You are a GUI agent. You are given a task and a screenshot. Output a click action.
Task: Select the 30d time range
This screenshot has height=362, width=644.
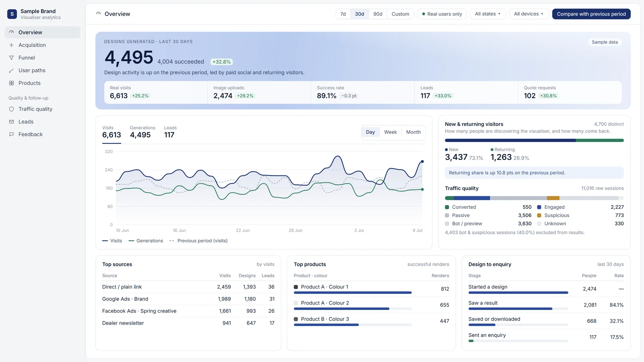coord(359,14)
